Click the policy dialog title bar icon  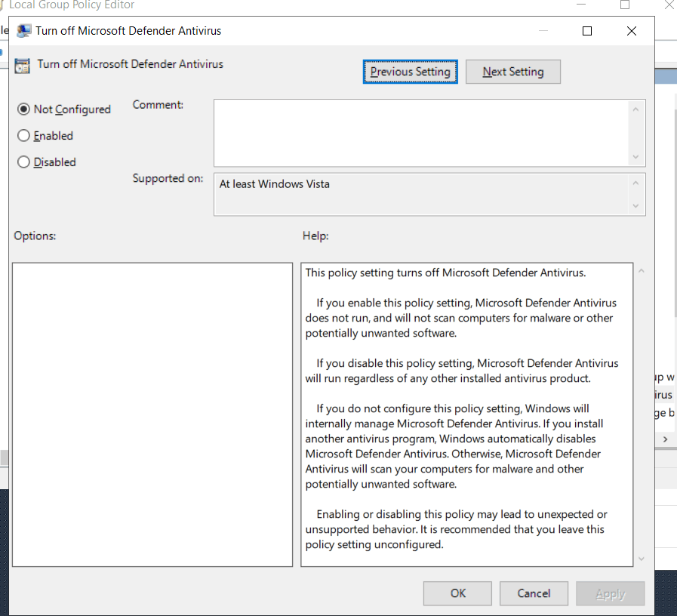[23, 31]
